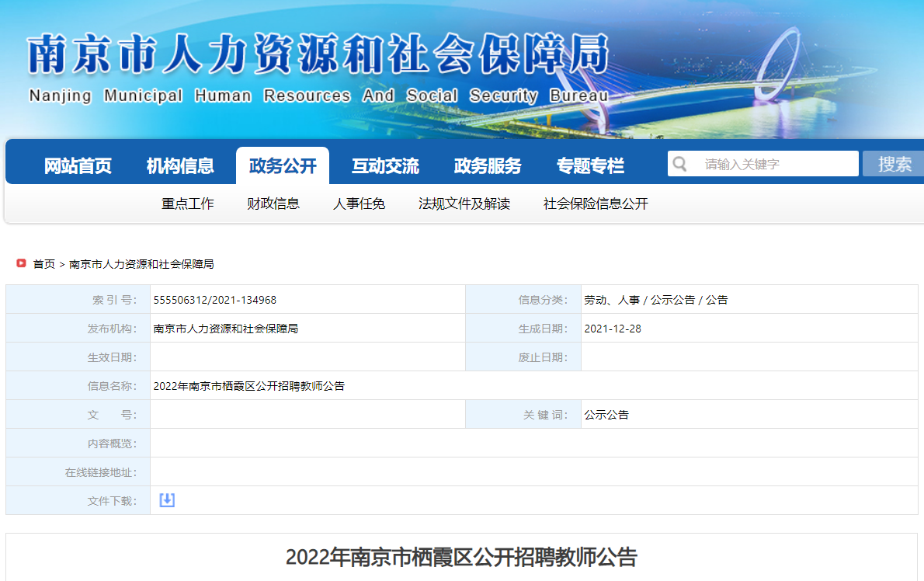Open the 财政信息 submenu link
The width and height of the screenshot is (924, 581).
tap(273, 204)
